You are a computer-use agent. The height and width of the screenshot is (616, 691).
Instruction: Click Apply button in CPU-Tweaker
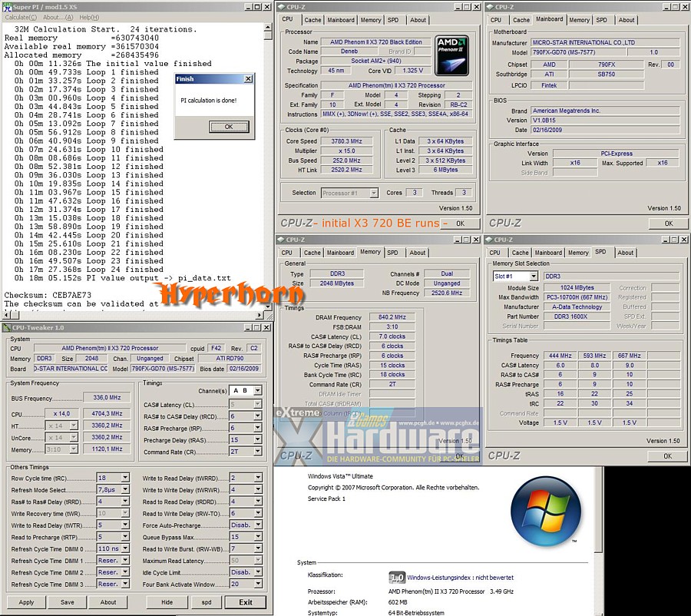tap(26, 602)
